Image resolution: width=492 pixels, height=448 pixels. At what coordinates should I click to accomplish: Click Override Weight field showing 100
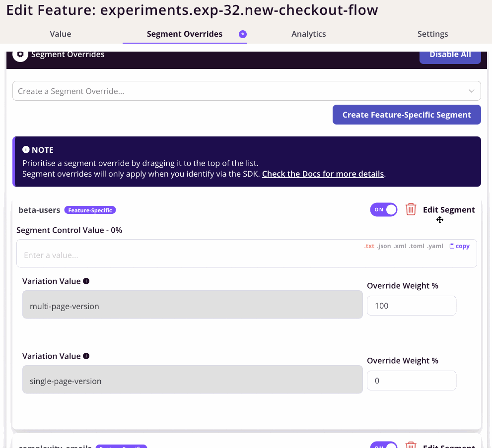pyautogui.click(x=412, y=306)
